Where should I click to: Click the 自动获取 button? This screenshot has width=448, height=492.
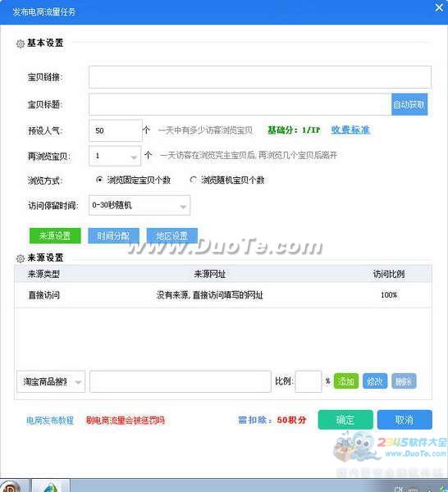pos(409,104)
